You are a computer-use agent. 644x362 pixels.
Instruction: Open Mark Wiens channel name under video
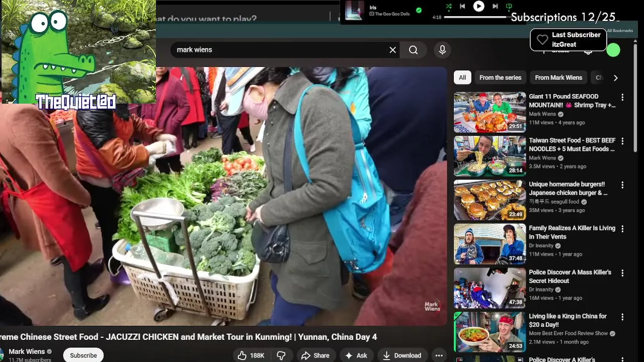pos(27,351)
